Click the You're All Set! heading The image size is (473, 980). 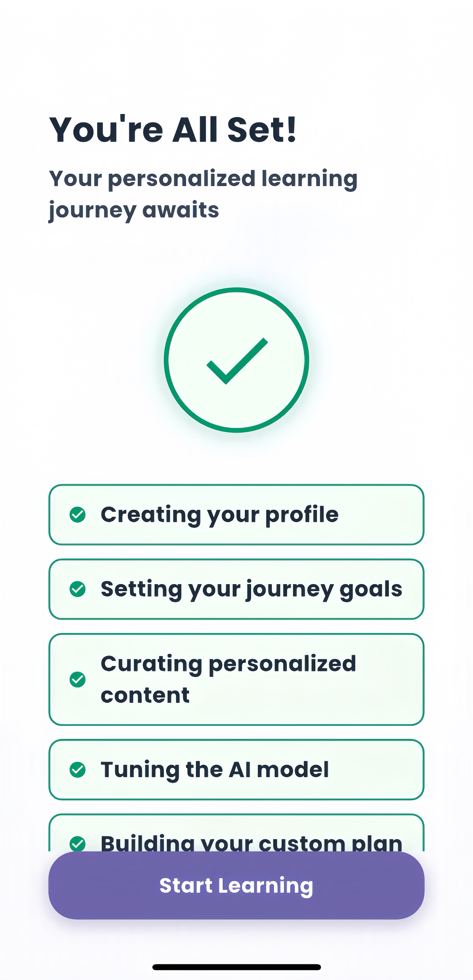pyautogui.click(x=173, y=129)
